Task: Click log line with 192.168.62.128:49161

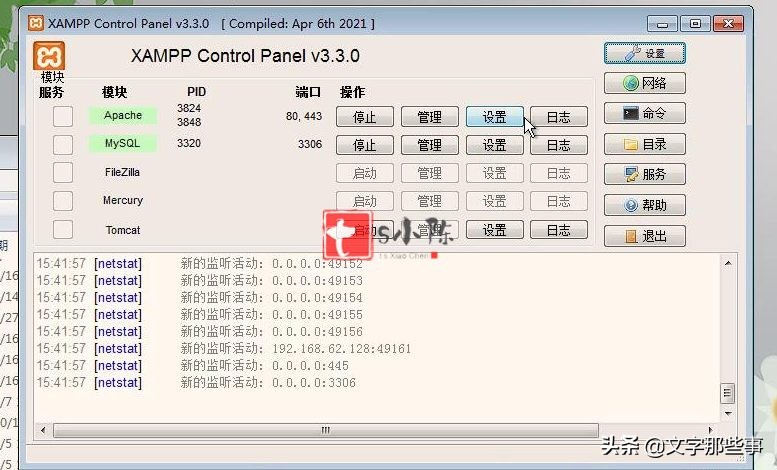Action: coord(223,349)
